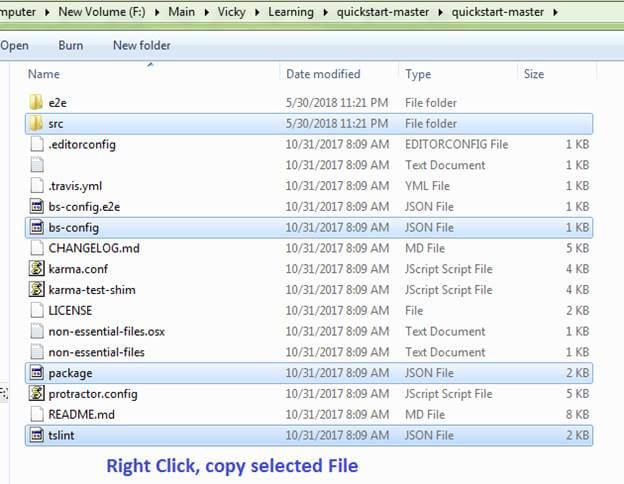Select the src folder name
This screenshot has height=484, width=624.
point(56,124)
